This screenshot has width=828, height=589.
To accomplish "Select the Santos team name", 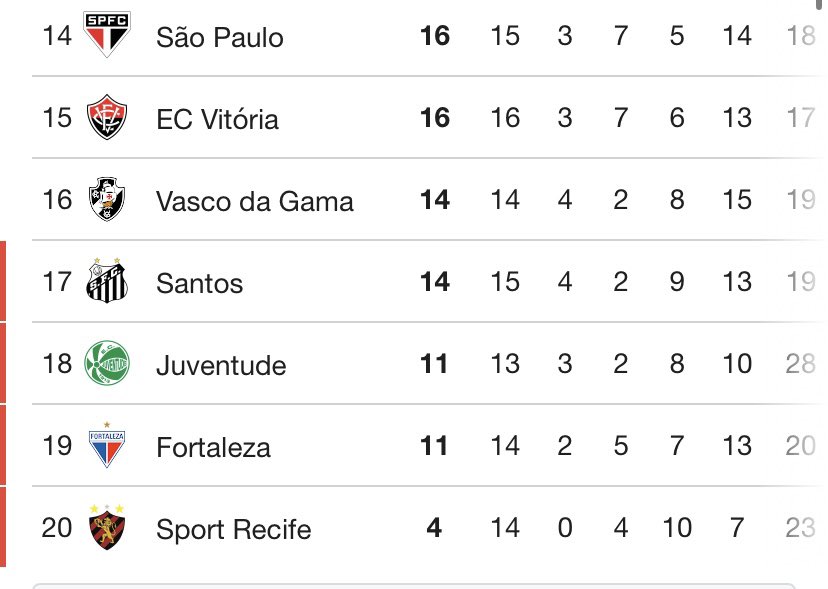I will tap(199, 284).
